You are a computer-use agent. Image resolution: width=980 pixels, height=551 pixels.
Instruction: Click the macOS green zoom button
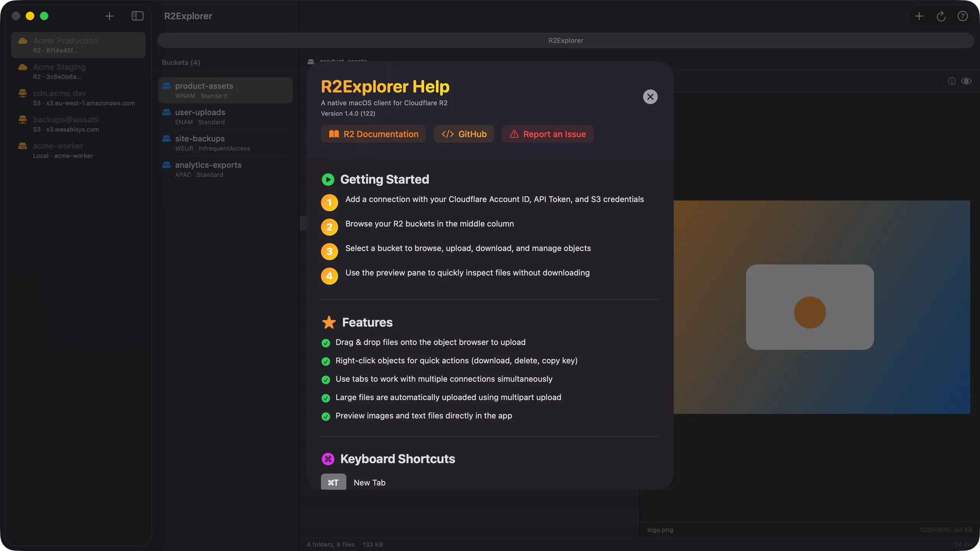44,16
